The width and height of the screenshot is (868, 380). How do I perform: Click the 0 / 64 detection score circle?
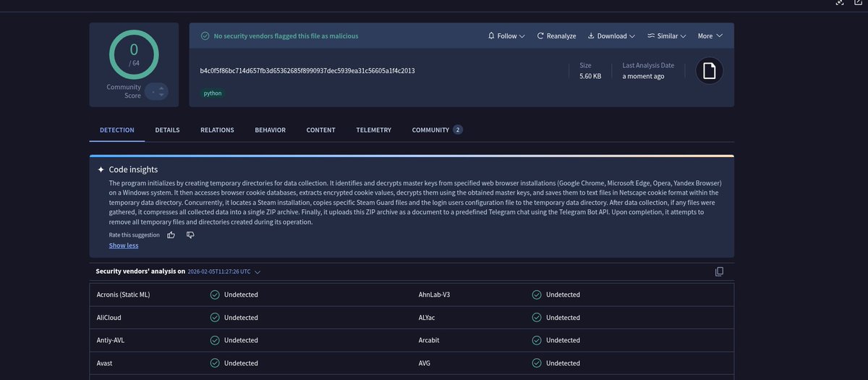pos(134,53)
